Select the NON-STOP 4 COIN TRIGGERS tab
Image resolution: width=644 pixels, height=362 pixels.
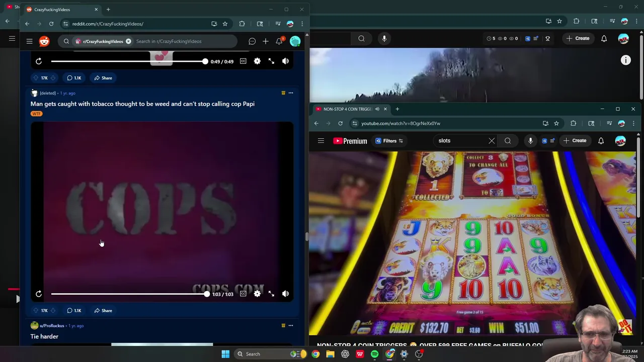pos(351,109)
